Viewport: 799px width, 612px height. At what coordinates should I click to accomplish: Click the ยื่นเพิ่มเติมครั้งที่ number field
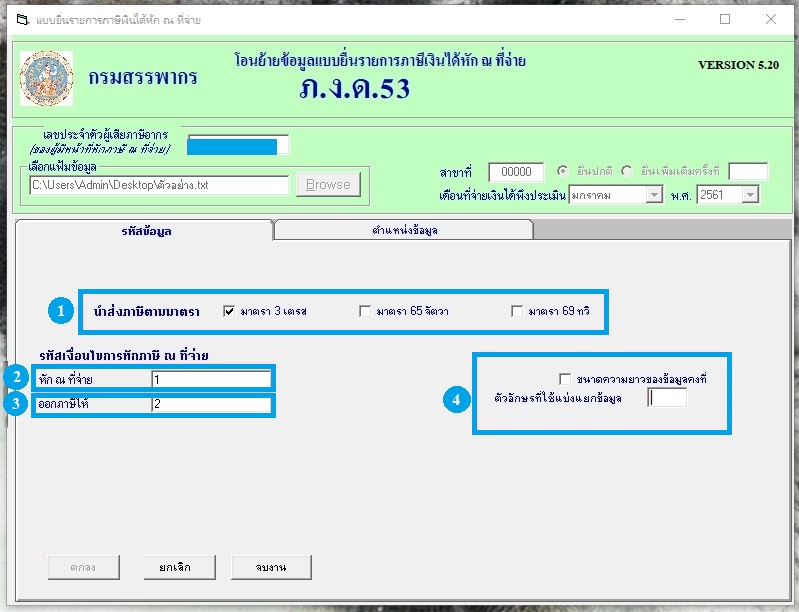point(748,172)
